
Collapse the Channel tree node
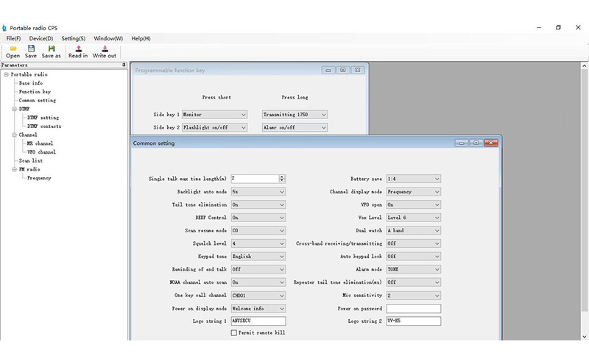pyautogui.click(x=15, y=135)
